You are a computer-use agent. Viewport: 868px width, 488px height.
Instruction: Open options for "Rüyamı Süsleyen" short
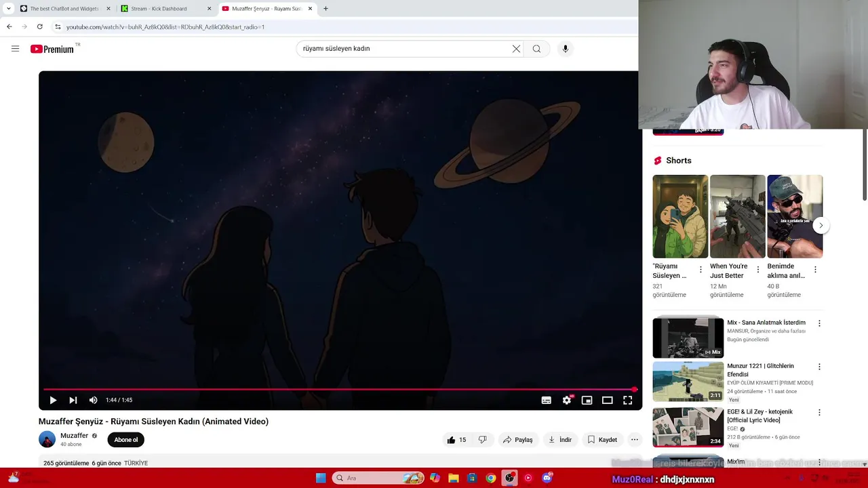tap(701, 270)
